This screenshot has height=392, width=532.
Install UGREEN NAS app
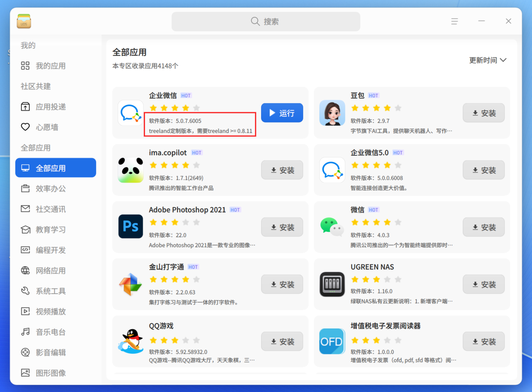[x=484, y=284]
